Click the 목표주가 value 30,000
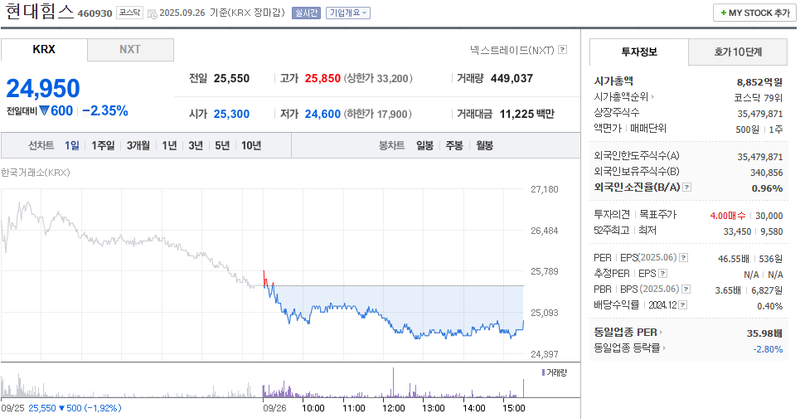Image resolution: width=800 pixels, height=419 pixels. (769, 216)
